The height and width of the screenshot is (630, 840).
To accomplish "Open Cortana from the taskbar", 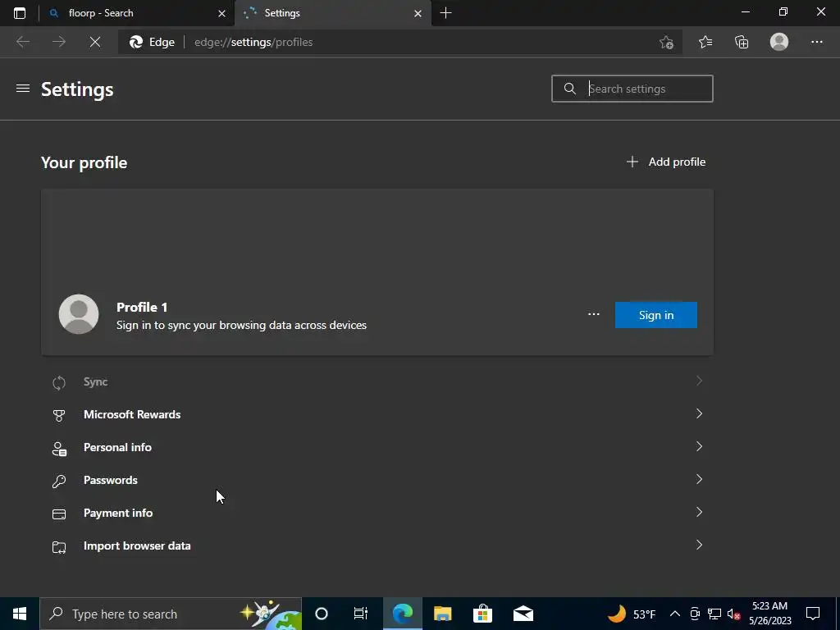I will click(x=322, y=614).
